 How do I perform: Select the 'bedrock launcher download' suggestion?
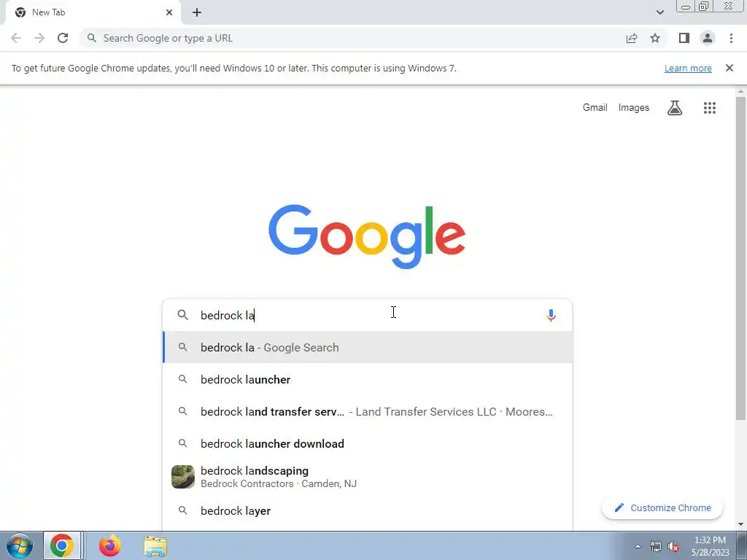click(368, 444)
